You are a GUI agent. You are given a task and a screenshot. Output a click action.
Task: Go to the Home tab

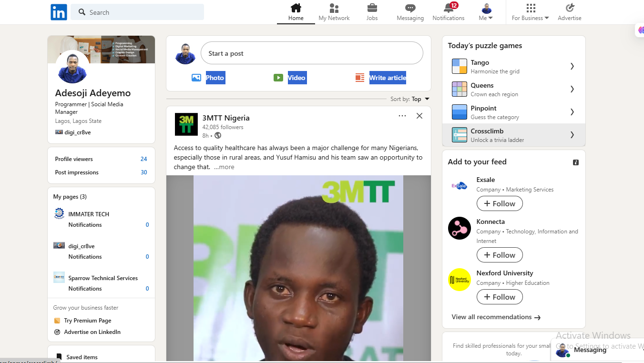pos(296,12)
